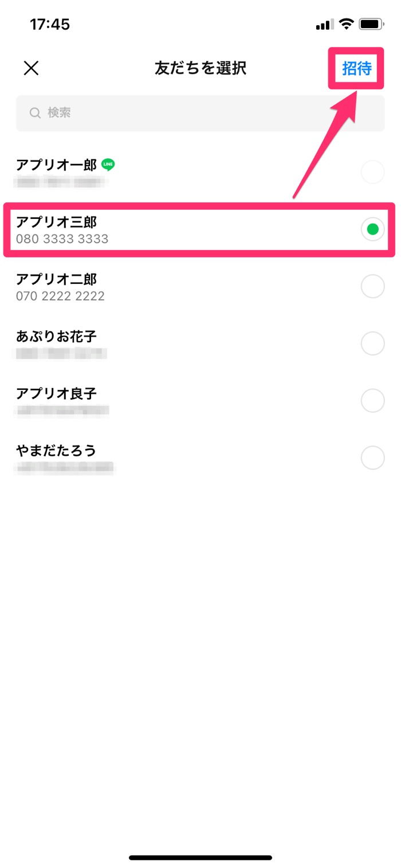Tap the home indicator bar at bottom
The image size is (401, 868).
pyautogui.click(x=200, y=857)
